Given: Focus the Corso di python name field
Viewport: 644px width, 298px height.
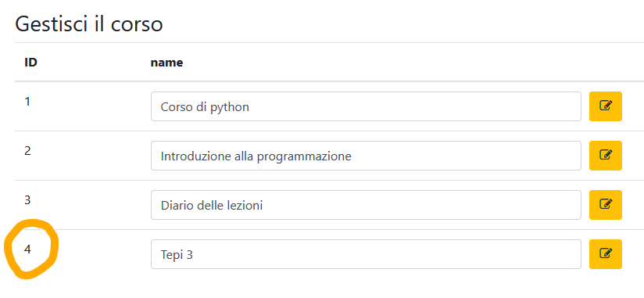Looking at the screenshot, I should click(366, 106).
